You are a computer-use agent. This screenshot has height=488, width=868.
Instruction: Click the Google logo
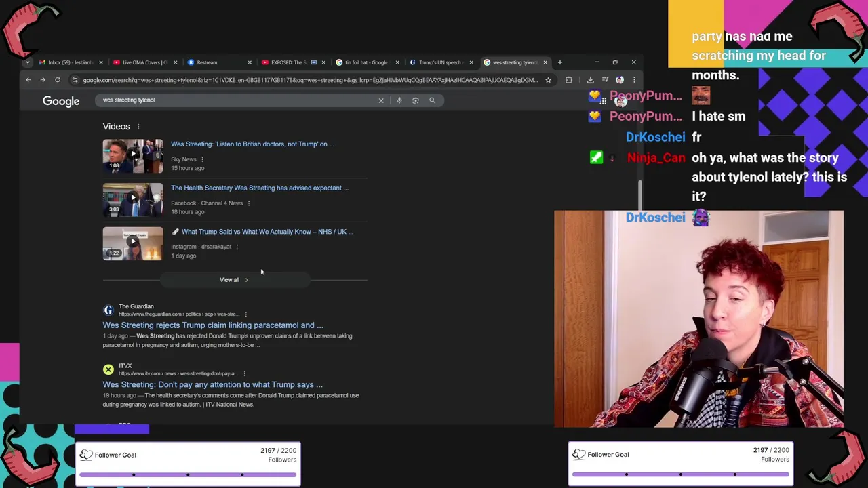61,101
